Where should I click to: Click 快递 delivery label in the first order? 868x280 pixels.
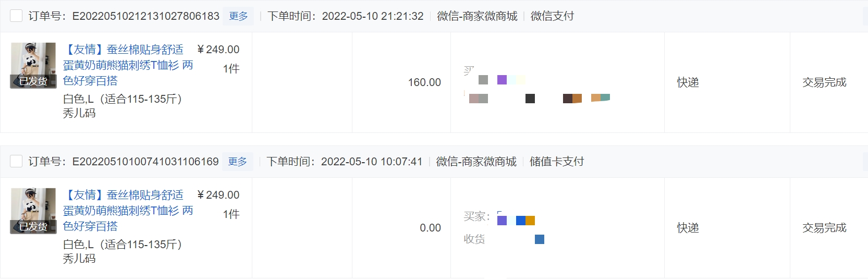(688, 82)
